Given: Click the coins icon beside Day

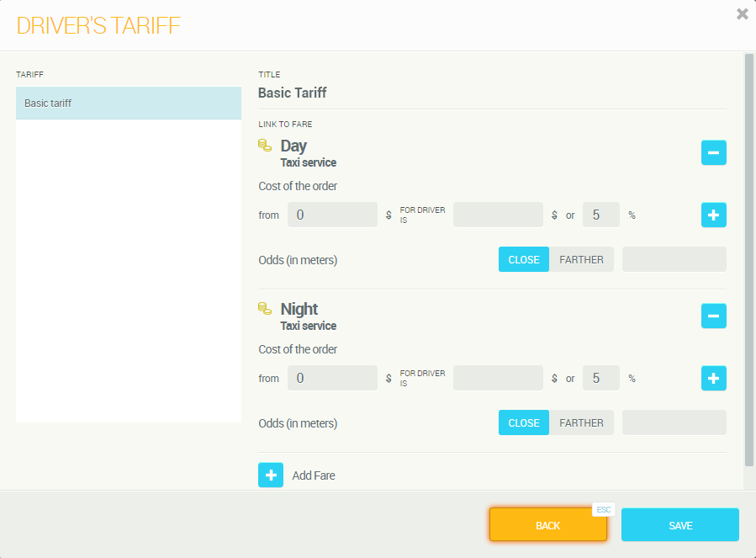Looking at the screenshot, I should click(264, 146).
